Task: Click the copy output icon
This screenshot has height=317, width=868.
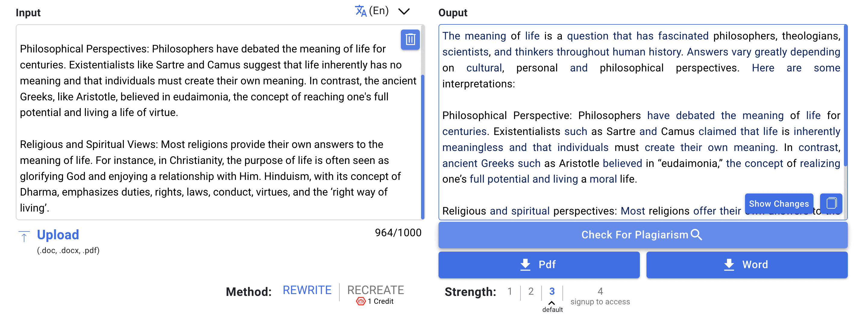Action: pyautogui.click(x=831, y=203)
